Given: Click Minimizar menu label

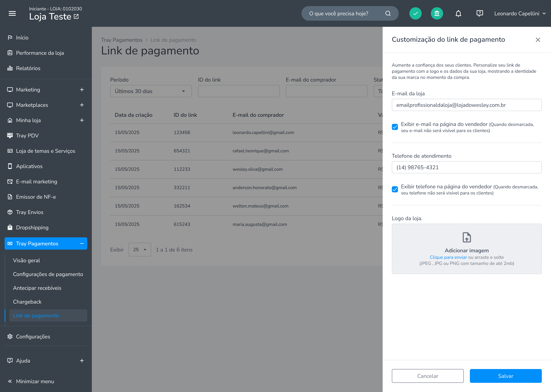Looking at the screenshot, I should pyautogui.click(x=35, y=381).
